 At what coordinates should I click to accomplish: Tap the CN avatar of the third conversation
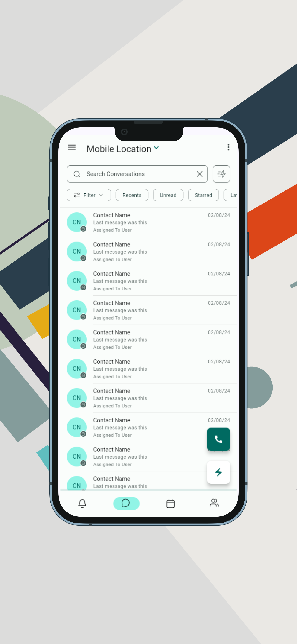click(x=77, y=281)
